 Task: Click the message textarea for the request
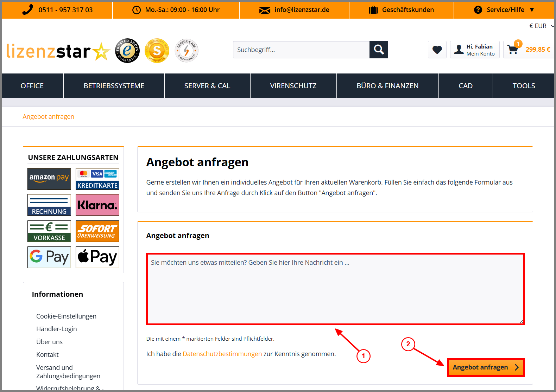[335, 289]
